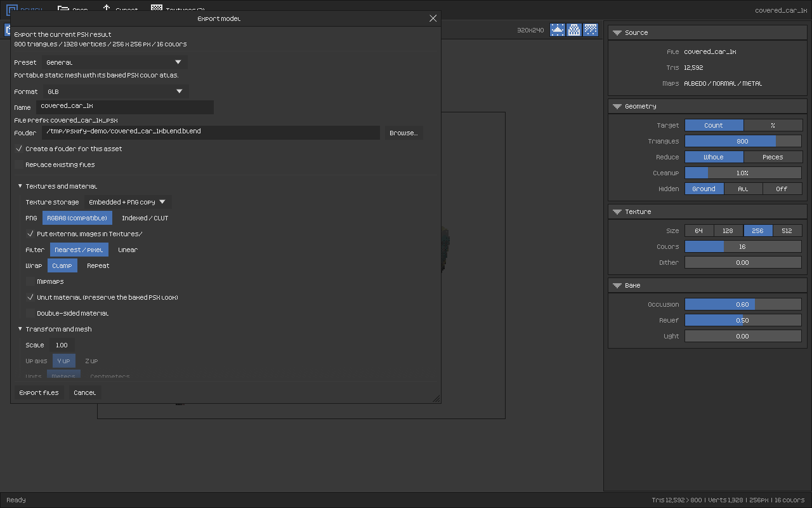Open the Format dropdown showing GLB
Viewport: 812px width, 508px height.
[x=115, y=91]
